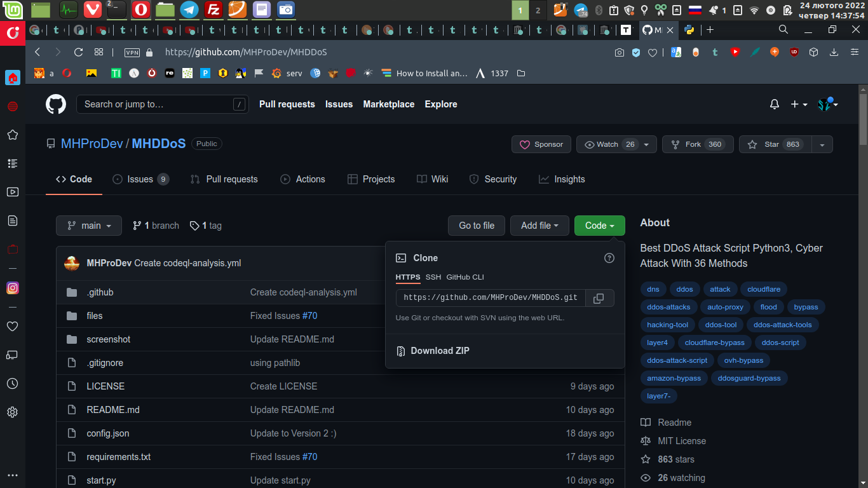Switch to workspace 2

coord(538,10)
